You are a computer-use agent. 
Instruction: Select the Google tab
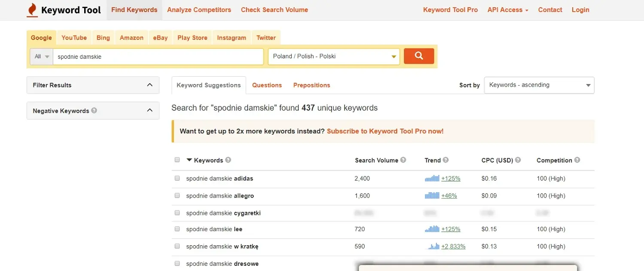[41, 37]
